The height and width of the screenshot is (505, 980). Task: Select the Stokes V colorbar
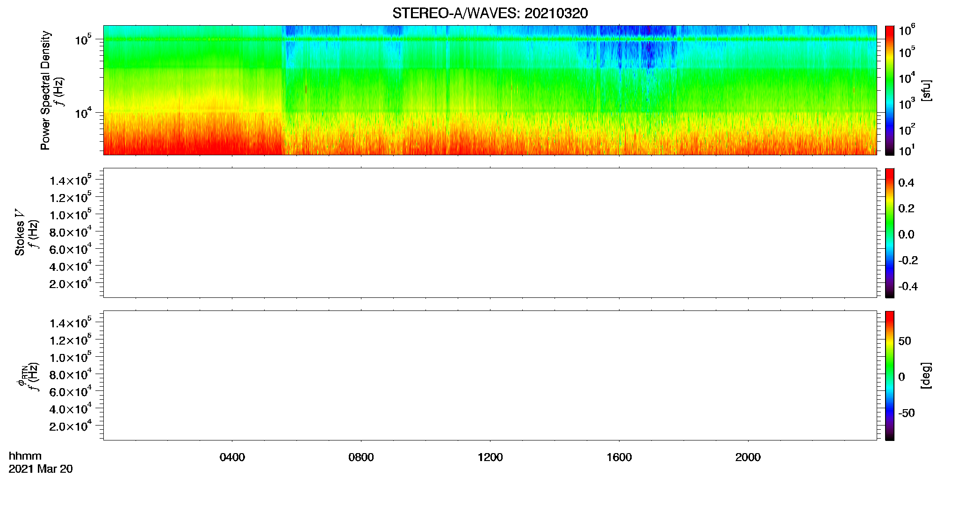pyautogui.click(x=889, y=233)
